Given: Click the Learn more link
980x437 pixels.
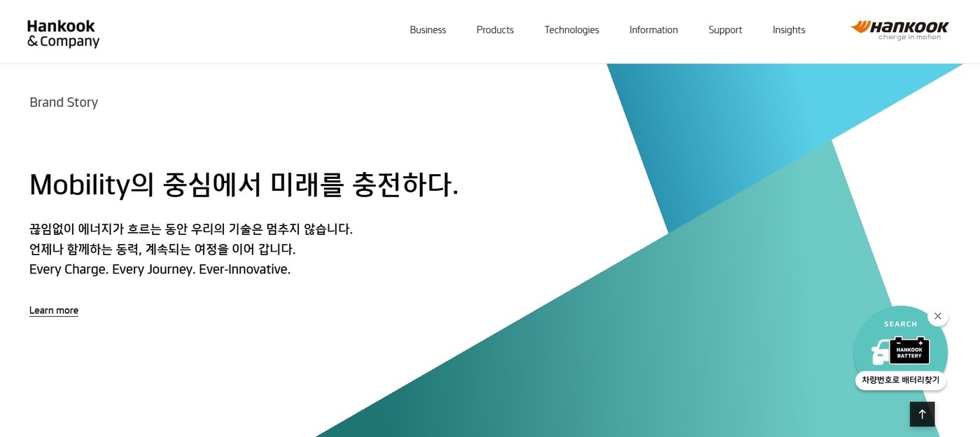Looking at the screenshot, I should click(x=53, y=310).
